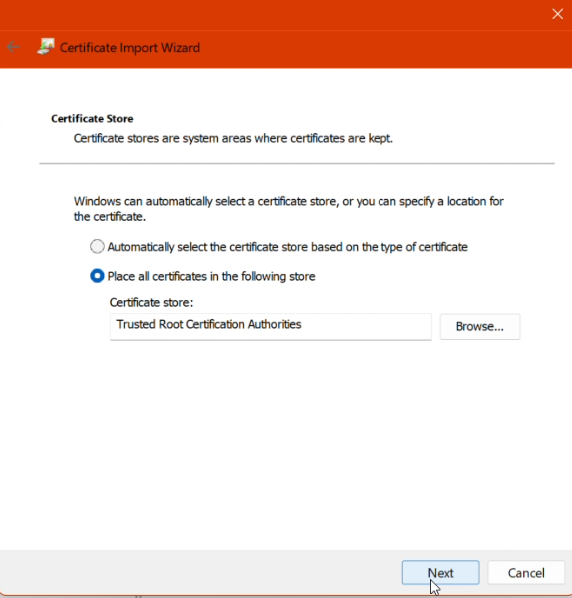Cancel the certificate import
Screen dimensions: 572x598
tap(526, 572)
